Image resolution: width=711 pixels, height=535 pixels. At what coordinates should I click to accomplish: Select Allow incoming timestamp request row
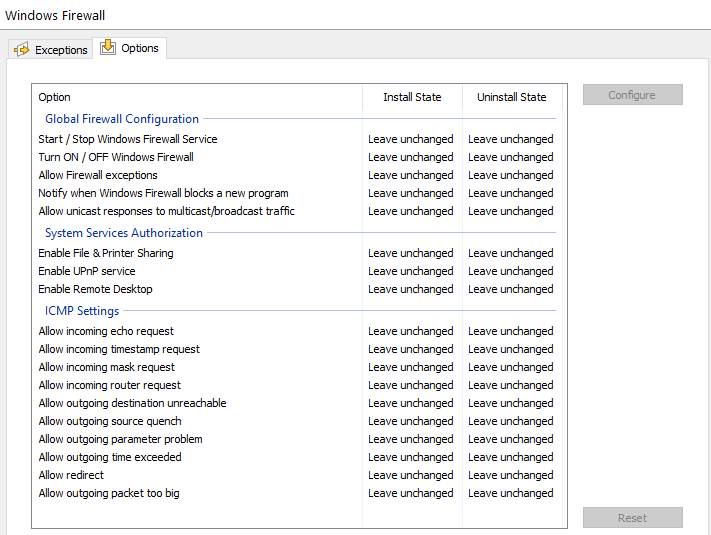coord(297,349)
